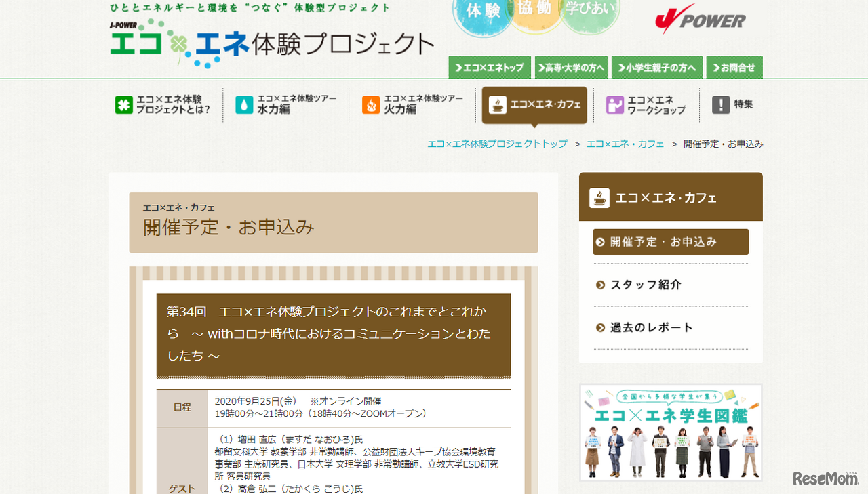
Task: Select the coffee cup icon for エコ×エネ・カフェ
Action: pyautogui.click(x=496, y=105)
